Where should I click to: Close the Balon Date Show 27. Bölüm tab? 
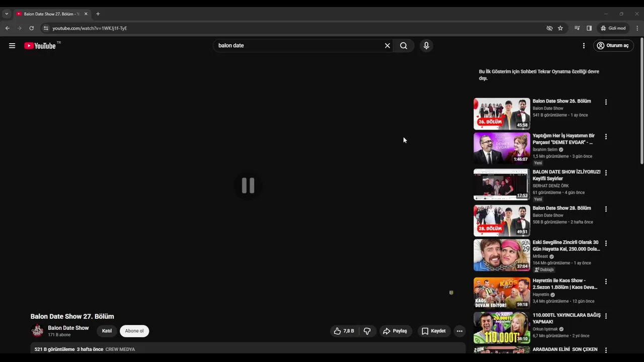(86, 14)
